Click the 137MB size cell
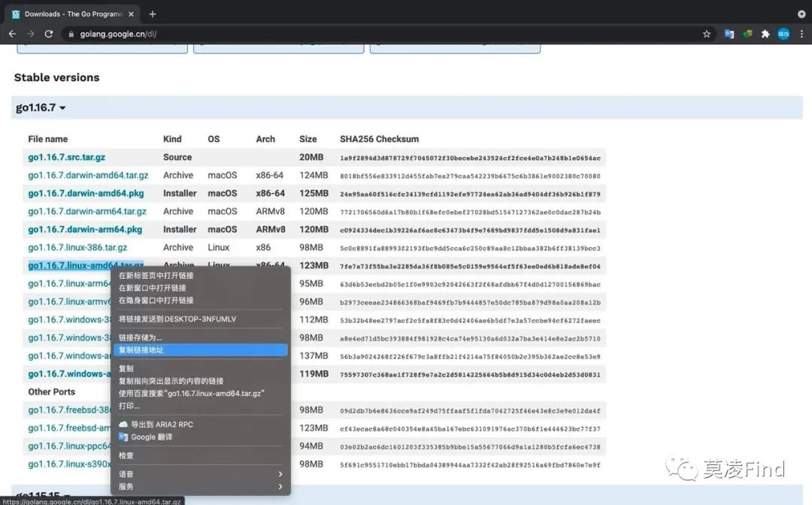 [314, 356]
